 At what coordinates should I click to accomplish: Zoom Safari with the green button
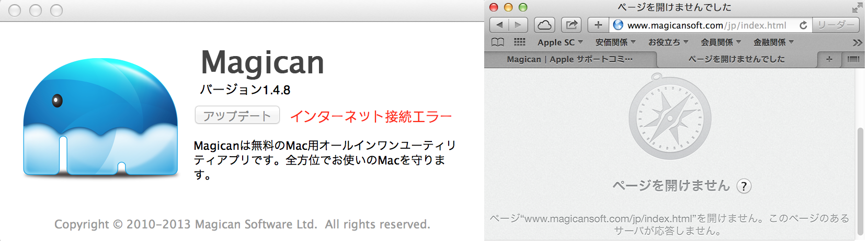tap(523, 7)
